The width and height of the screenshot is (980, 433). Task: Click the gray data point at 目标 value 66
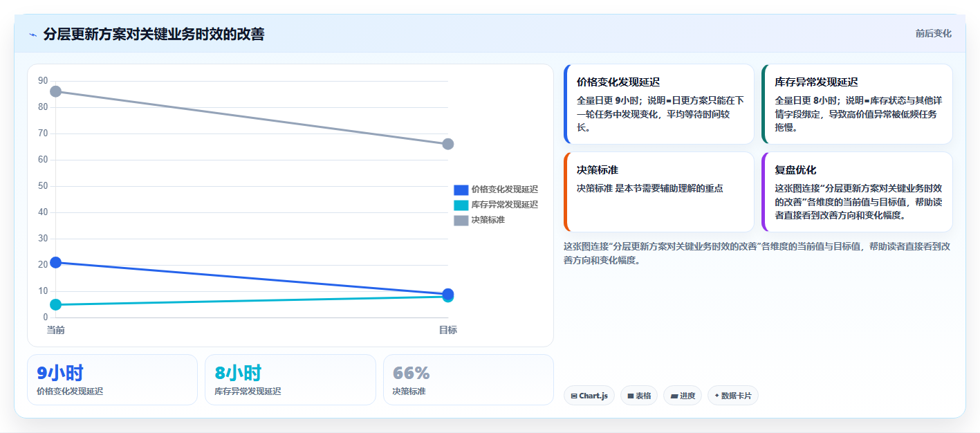pyautogui.click(x=448, y=144)
